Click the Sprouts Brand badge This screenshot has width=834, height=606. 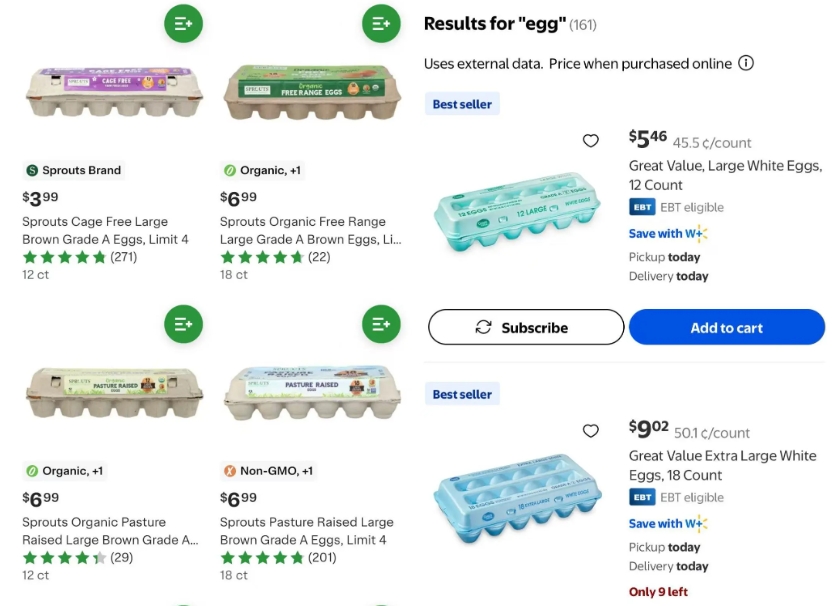pyautogui.click(x=73, y=171)
